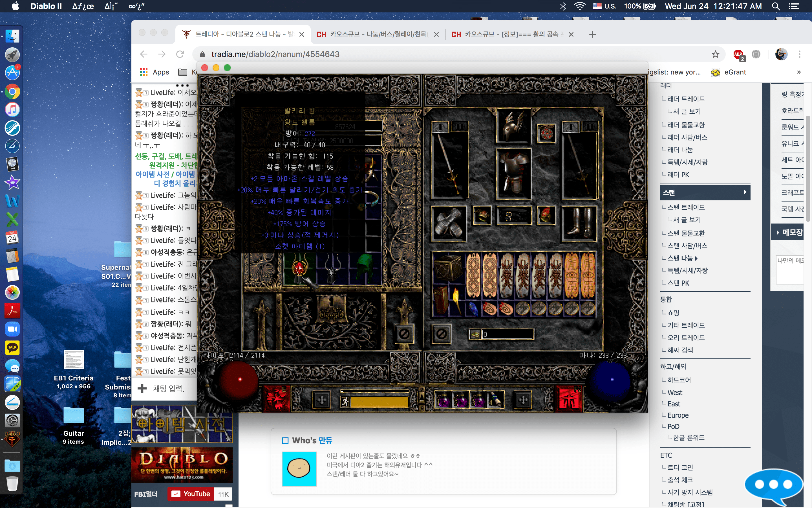
Task: Open the eGrant bookmark
Action: [729, 72]
